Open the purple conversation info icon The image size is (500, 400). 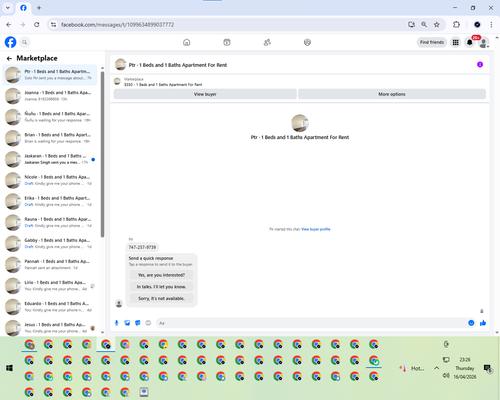pos(480,65)
